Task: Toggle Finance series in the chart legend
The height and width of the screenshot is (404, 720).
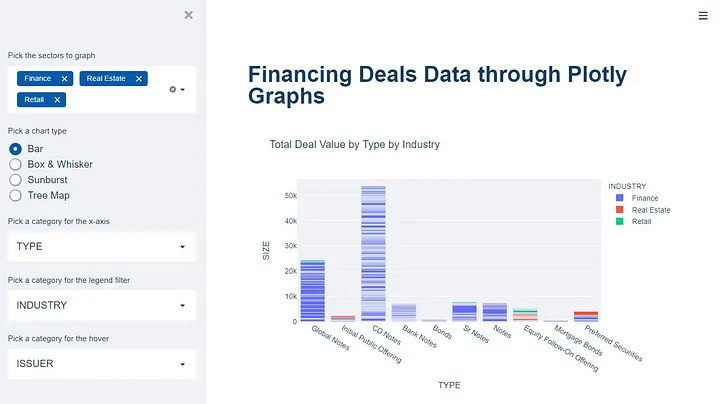Action: (644, 198)
